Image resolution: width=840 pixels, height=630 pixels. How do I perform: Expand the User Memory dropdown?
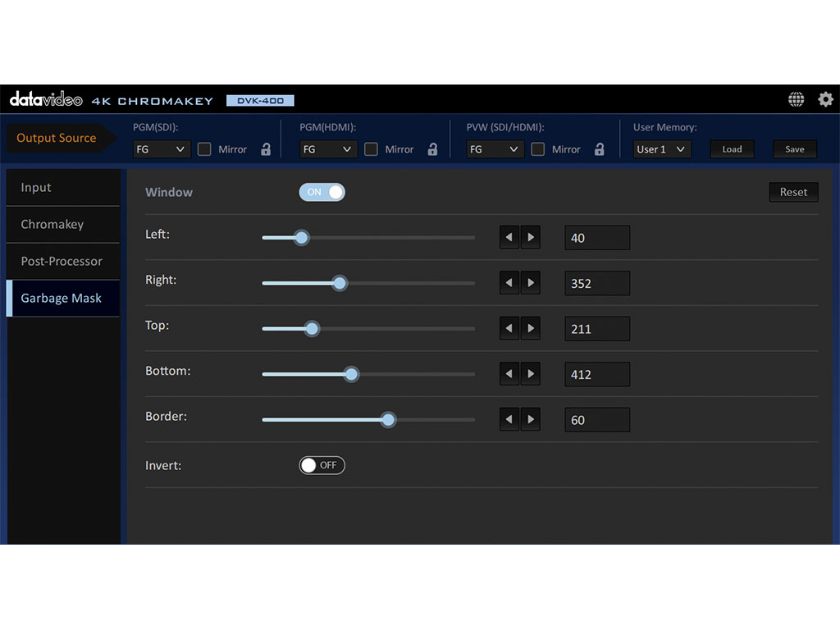(x=662, y=149)
